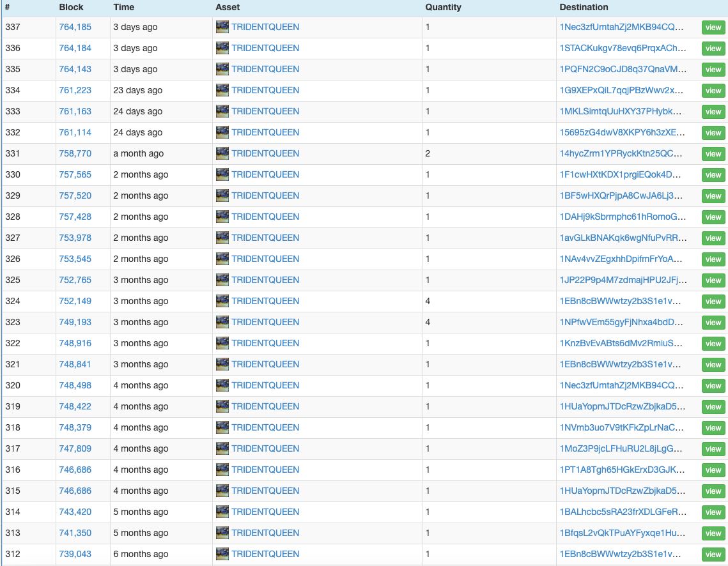The height and width of the screenshot is (566, 728).
Task: Open destination address 1DAHj9kSbrmphc61hRomoG
Action: pyautogui.click(x=623, y=217)
